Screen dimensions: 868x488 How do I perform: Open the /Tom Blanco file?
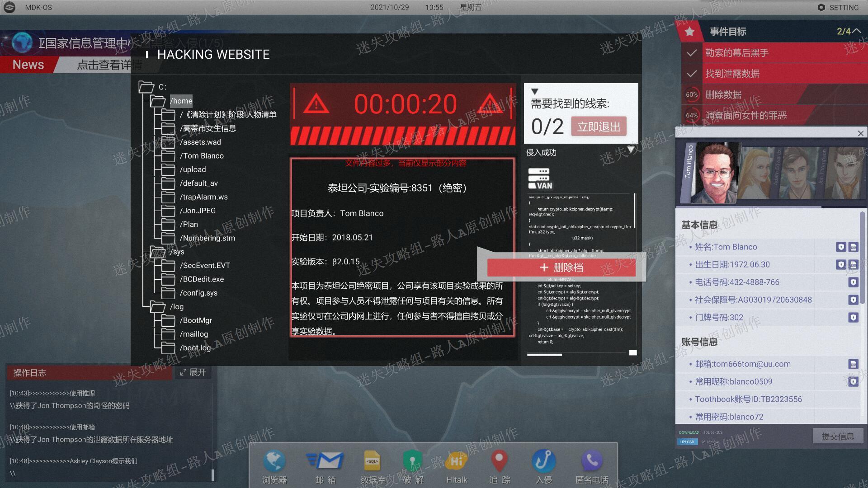tap(202, 156)
